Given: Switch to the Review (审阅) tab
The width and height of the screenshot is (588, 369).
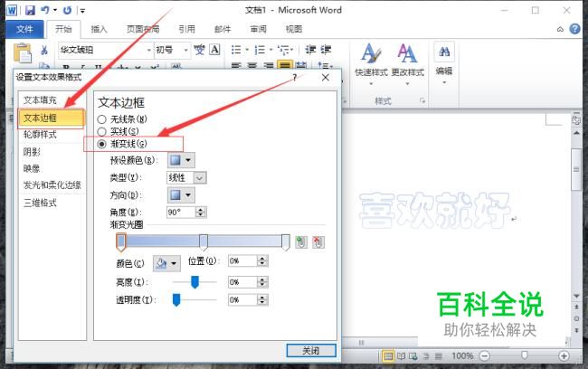Looking at the screenshot, I should (x=259, y=29).
